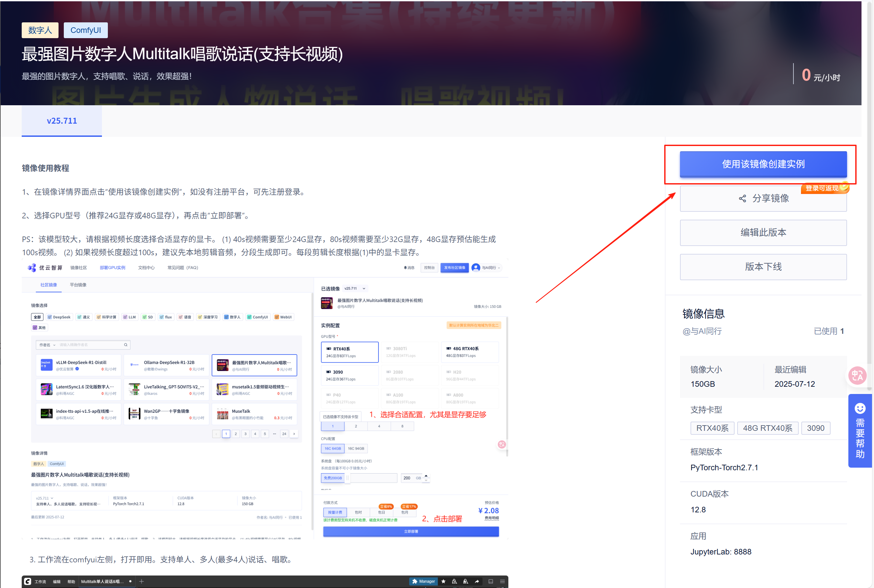Image resolution: width=874 pixels, height=588 pixels.
Task: Click the MuseTalk card icon
Action: [222, 413]
